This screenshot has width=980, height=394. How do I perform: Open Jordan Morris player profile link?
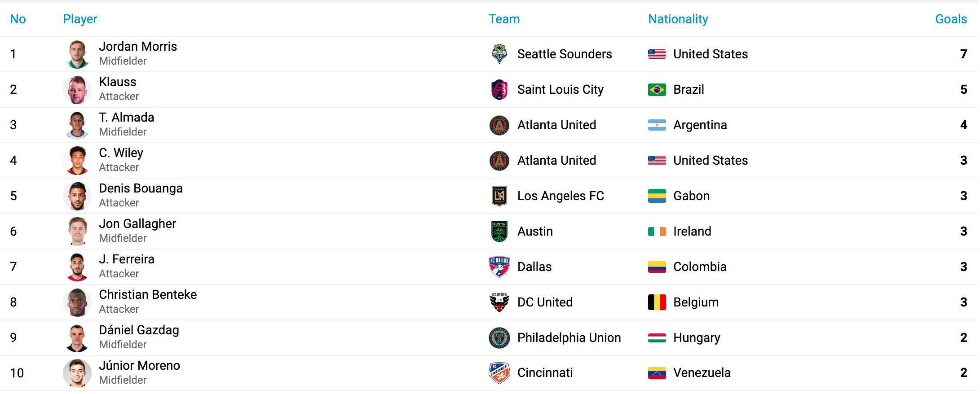(x=138, y=46)
